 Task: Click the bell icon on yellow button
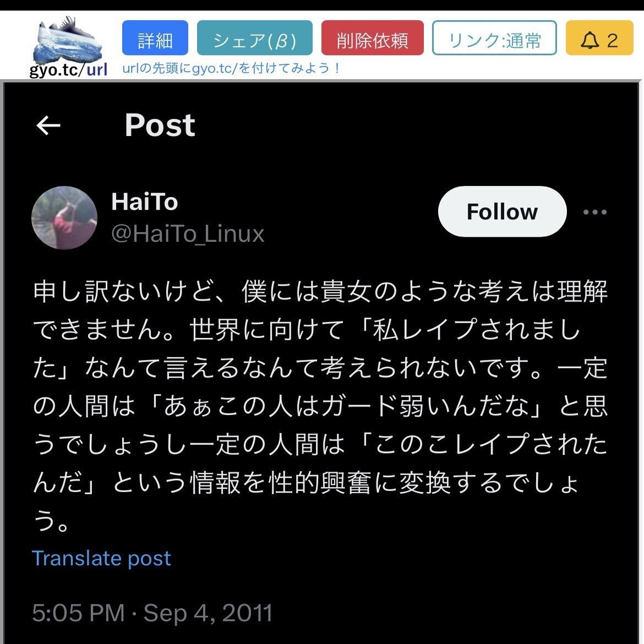tap(590, 40)
